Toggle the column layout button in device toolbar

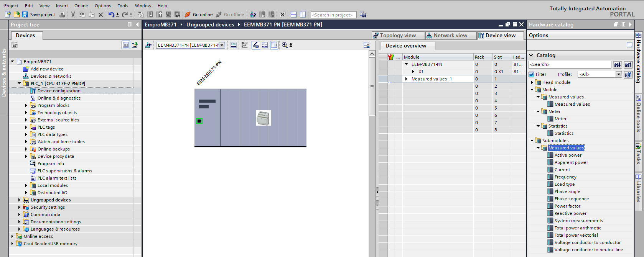click(x=274, y=45)
